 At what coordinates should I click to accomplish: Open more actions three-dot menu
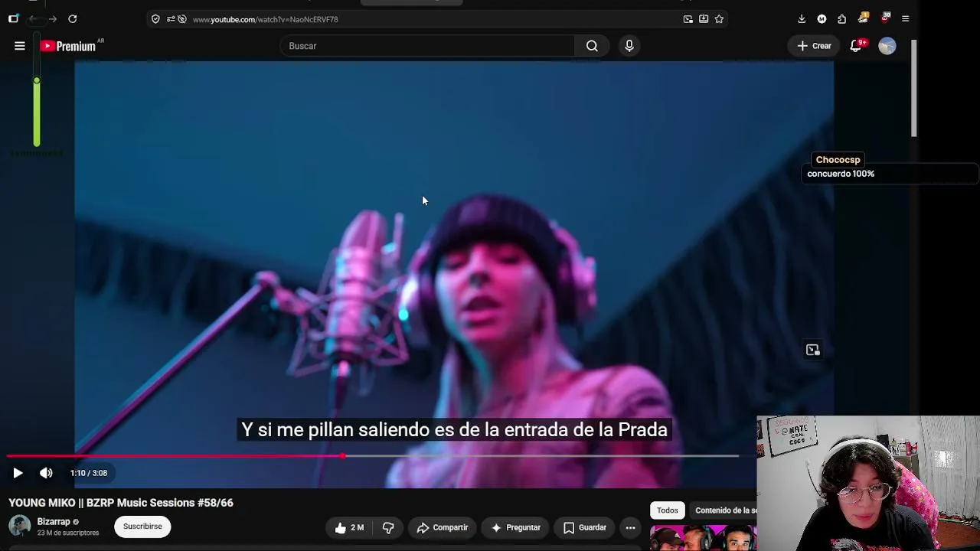[630, 527]
